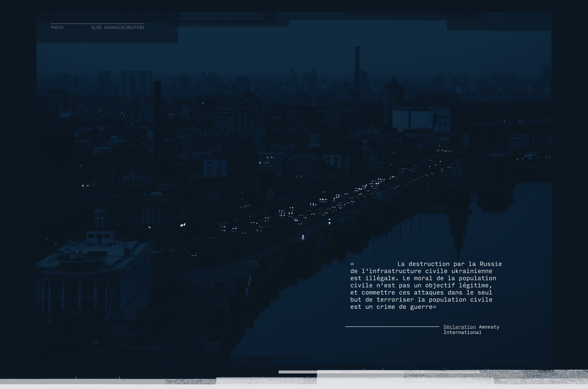Click the dark smokestack on the left skyline
This screenshot has width=588, height=389.
[x=157, y=99]
